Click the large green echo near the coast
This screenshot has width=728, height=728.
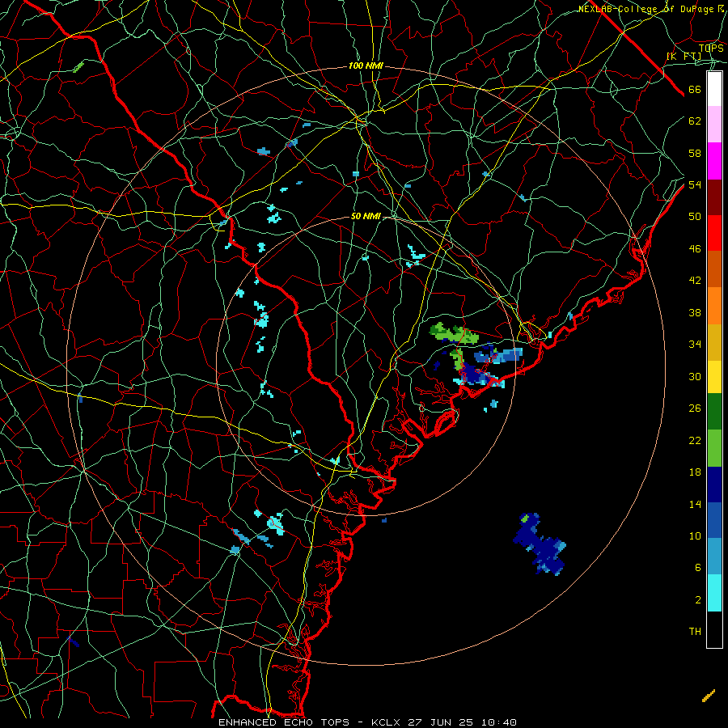[453, 334]
